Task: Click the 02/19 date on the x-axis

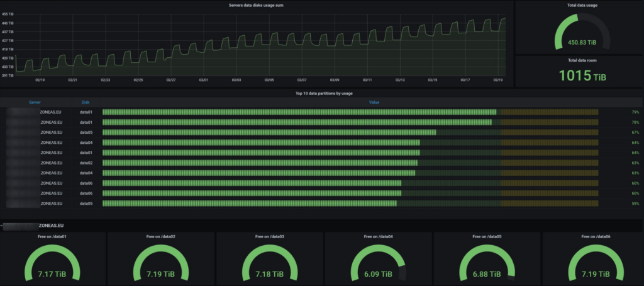Action: tap(40, 80)
